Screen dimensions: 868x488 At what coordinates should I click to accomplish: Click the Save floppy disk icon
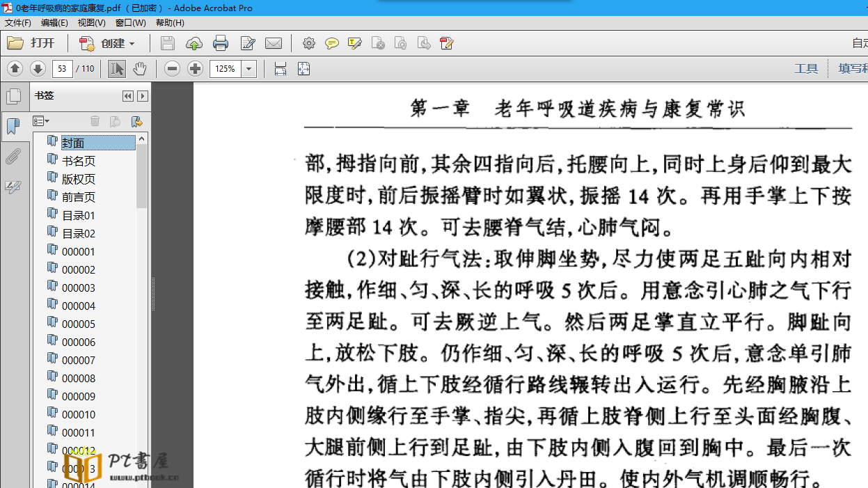[x=167, y=43]
